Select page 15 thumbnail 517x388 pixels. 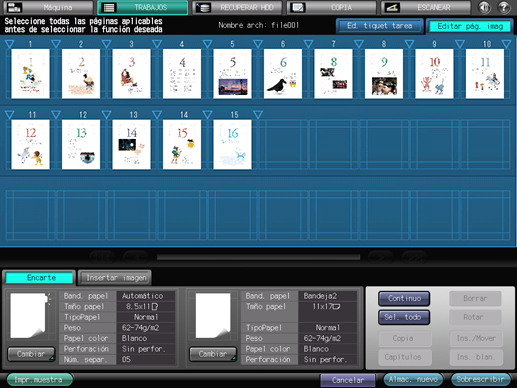(x=232, y=145)
